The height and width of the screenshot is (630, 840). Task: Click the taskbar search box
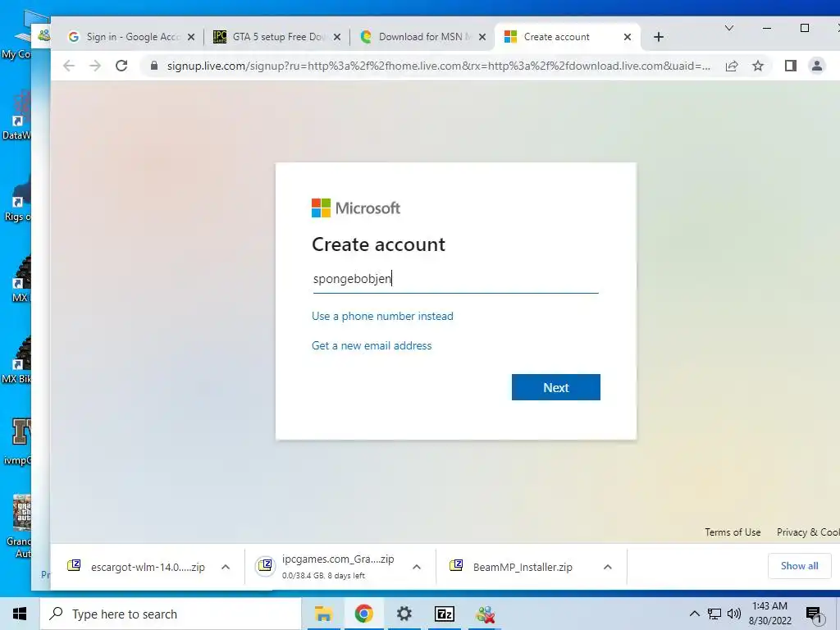(x=171, y=614)
